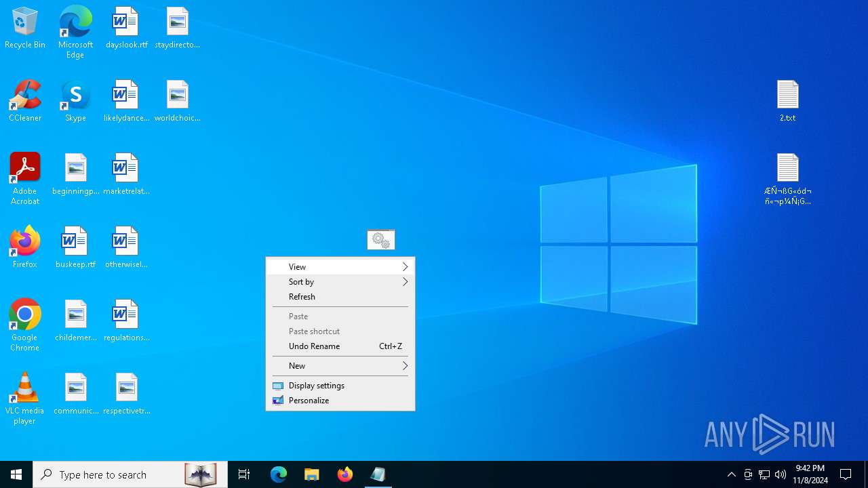Choose Personalize from context menu
The height and width of the screenshot is (488, 868).
(x=340, y=401)
